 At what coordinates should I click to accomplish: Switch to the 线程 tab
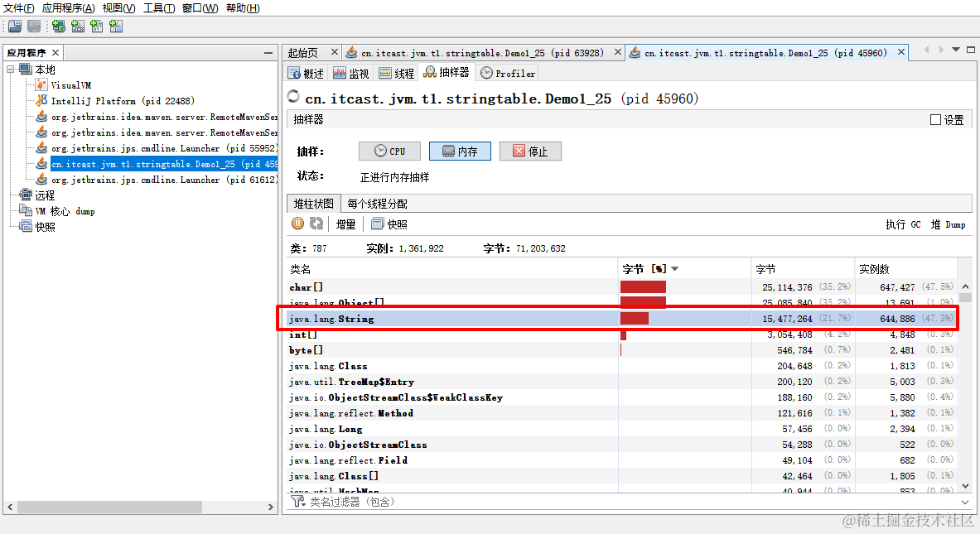point(396,73)
